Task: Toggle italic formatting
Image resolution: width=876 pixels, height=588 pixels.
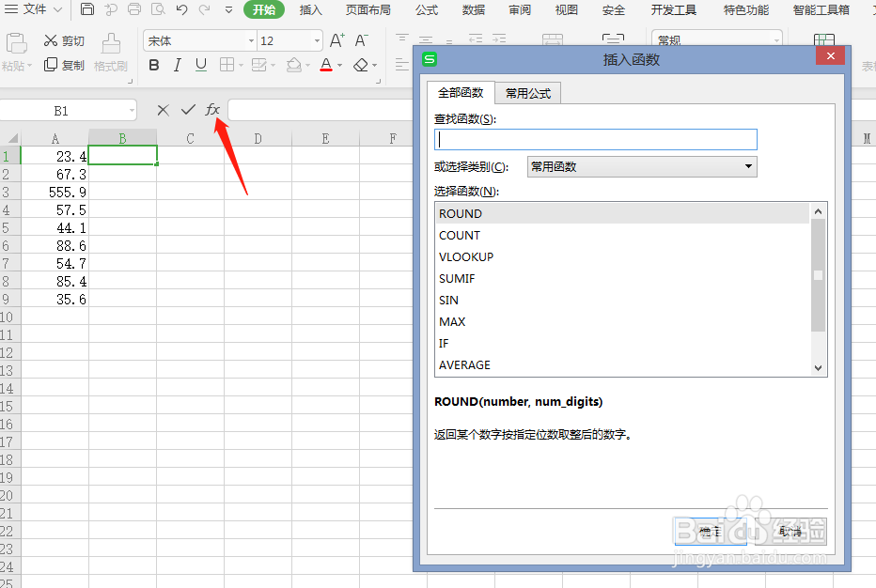Action: pyautogui.click(x=177, y=64)
